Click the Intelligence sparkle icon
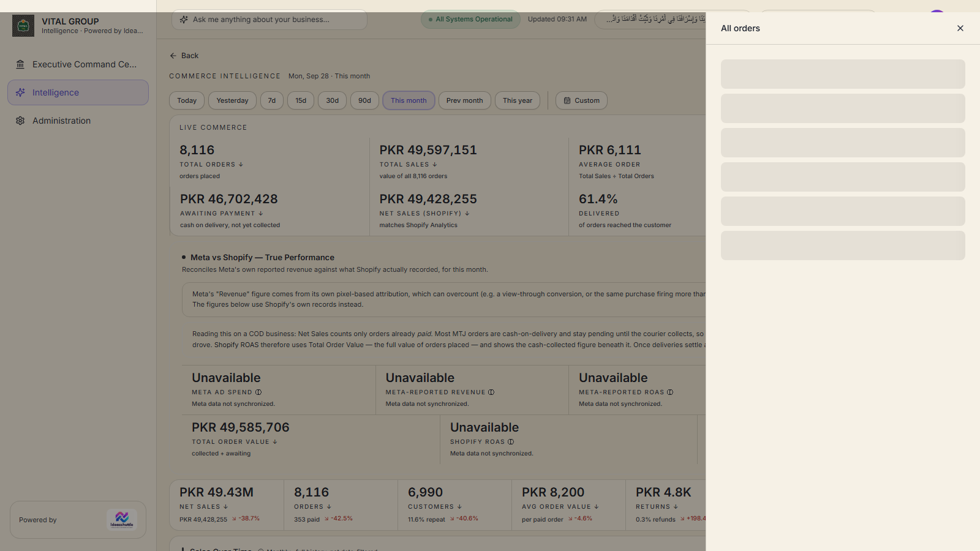The height and width of the screenshot is (551, 980). coord(20,92)
